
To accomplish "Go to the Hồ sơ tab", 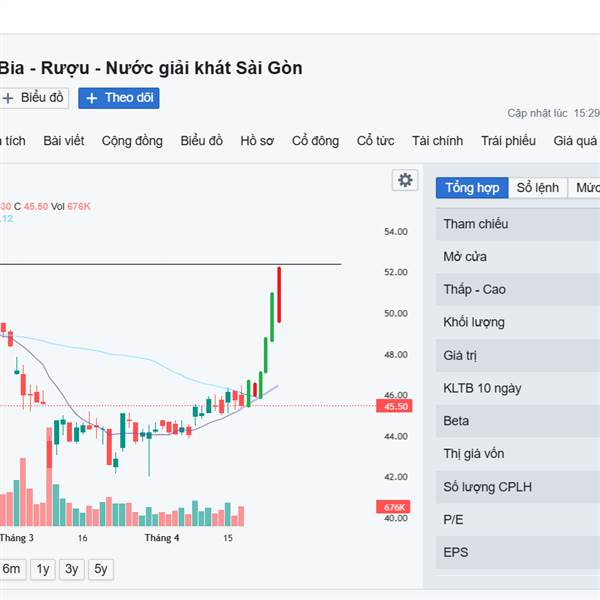I will 257,141.
